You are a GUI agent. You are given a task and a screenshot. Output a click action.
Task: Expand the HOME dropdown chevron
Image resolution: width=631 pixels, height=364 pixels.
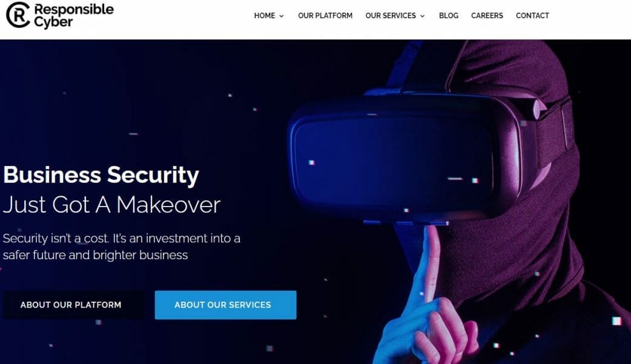[x=282, y=16]
